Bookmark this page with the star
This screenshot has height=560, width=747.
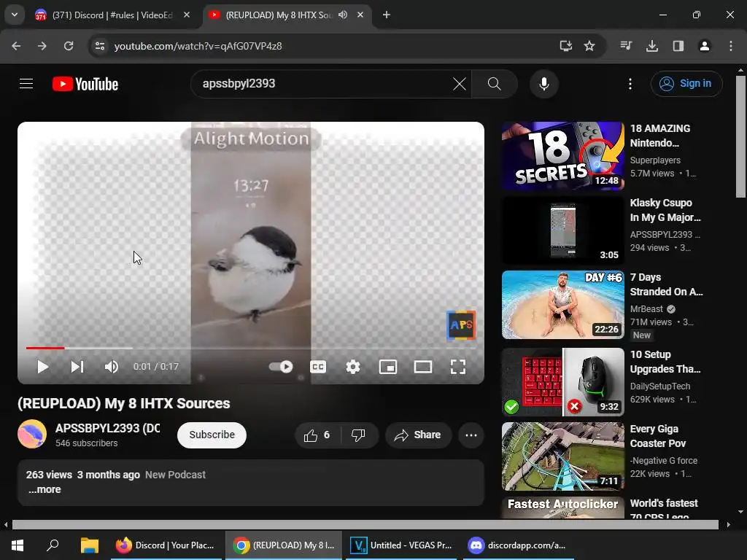[x=589, y=46]
